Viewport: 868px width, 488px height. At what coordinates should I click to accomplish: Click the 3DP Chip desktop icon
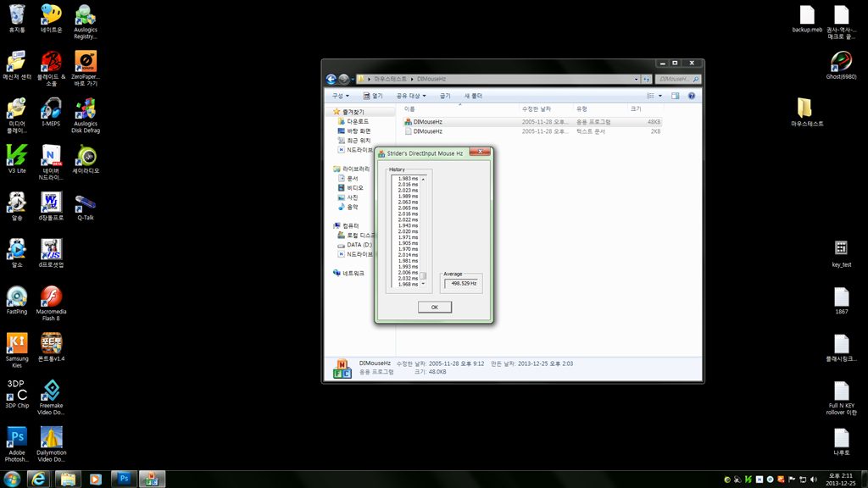[x=17, y=394]
